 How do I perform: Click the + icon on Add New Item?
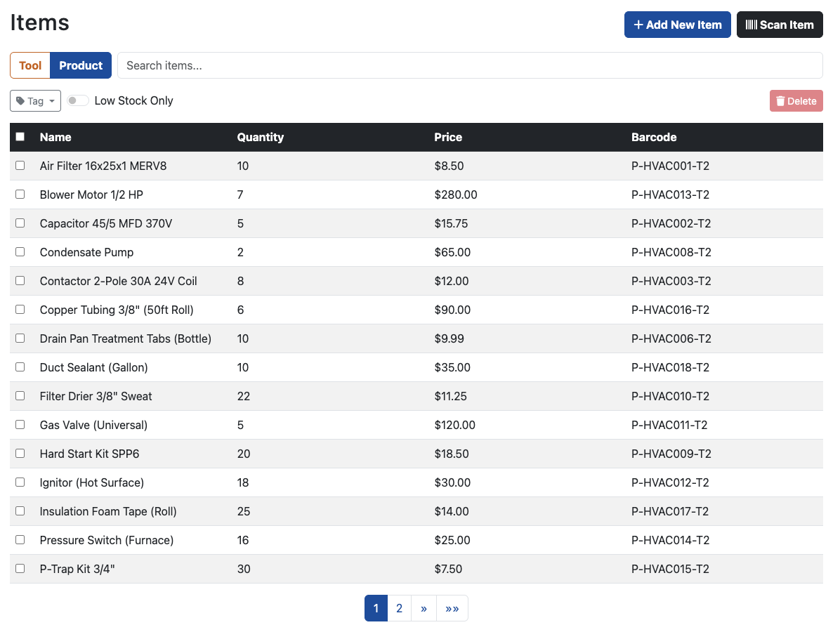click(638, 24)
